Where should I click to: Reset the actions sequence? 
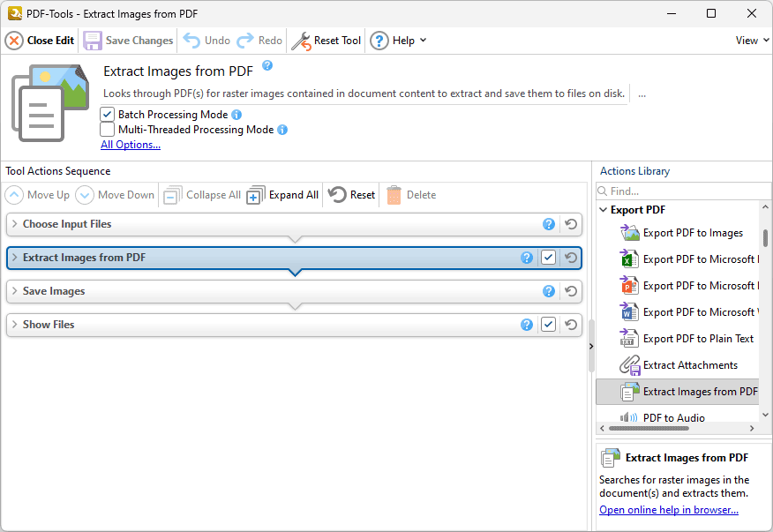[x=351, y=195]
